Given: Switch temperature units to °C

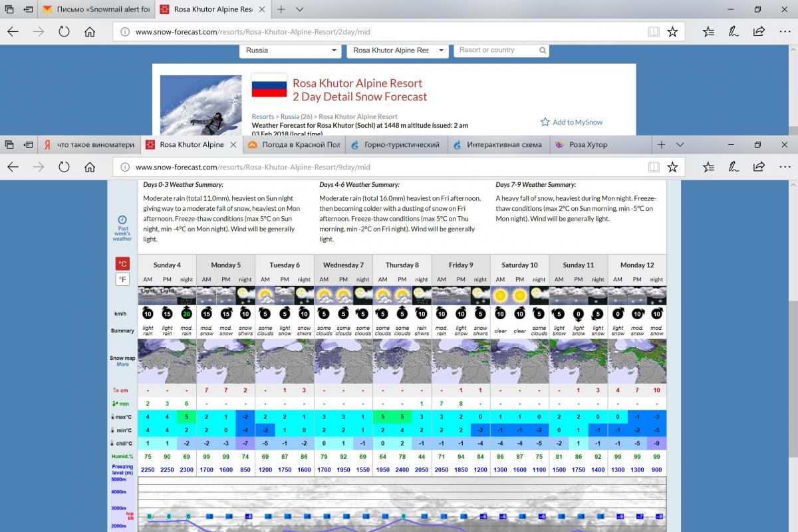Looking at the screenshot, I should [x=122, y=263].
